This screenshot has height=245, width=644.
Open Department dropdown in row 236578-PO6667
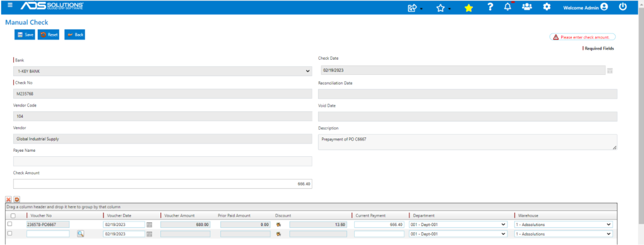pyautogui.click(x=458, y=224)
